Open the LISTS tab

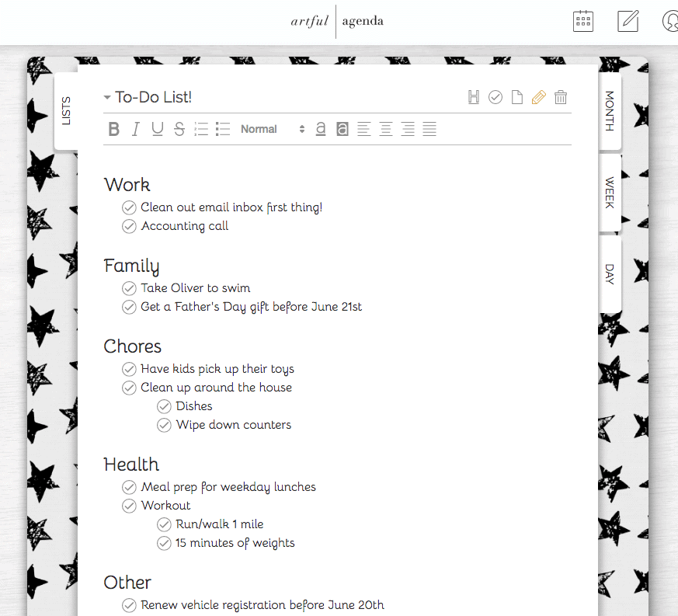click(66, 111)
